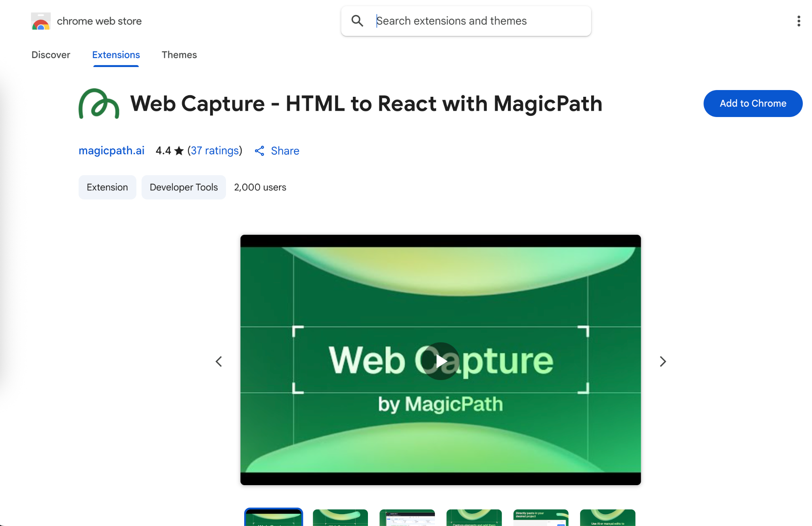Click the MagicPath green swirl extension icon

99,104
